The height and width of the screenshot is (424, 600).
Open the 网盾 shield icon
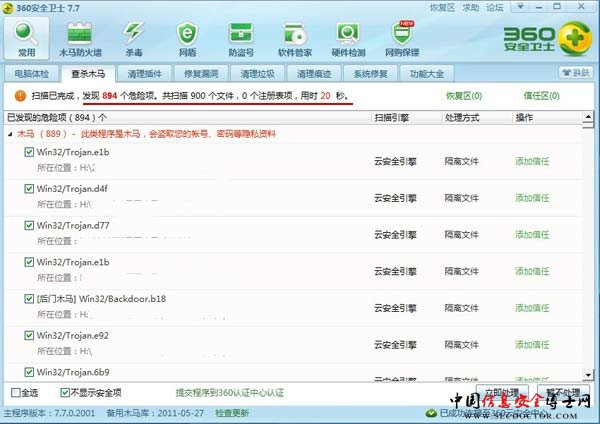(187, 38)
